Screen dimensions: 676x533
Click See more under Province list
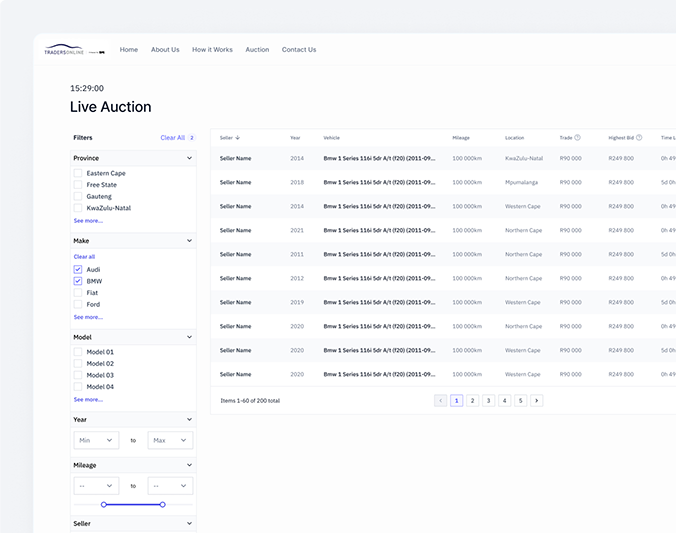coord(88,220)
